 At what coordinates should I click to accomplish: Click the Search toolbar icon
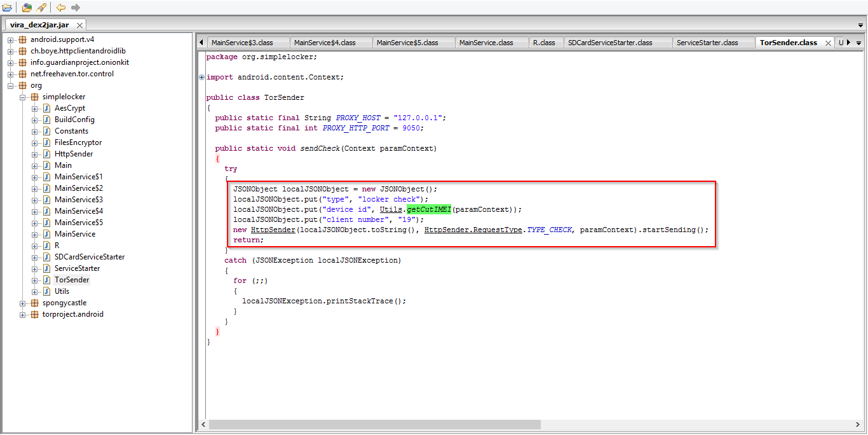(41, 8)
